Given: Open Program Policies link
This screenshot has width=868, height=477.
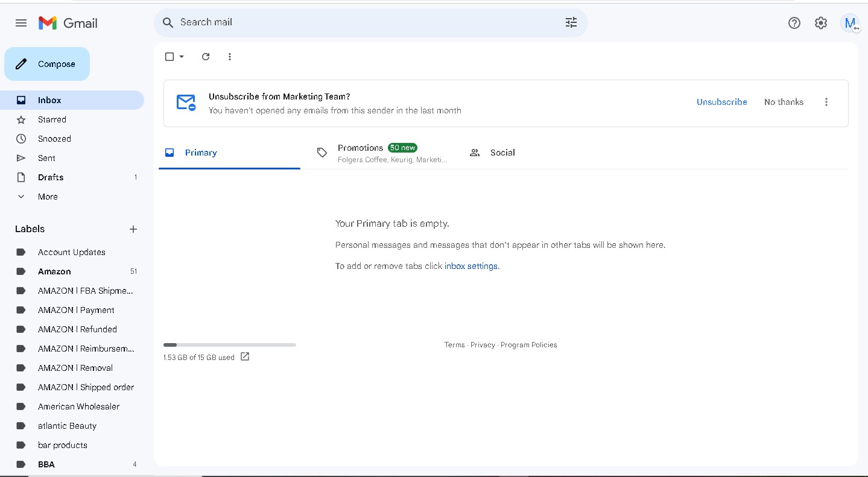Looking at the screenshot, I should click(x=529, y=345).
